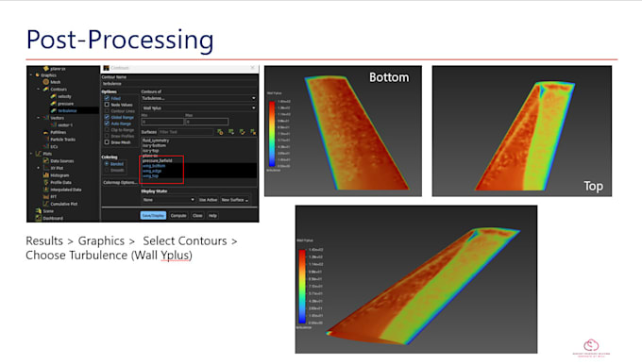
Task: Open the Pathlines item
Action: 58,132
